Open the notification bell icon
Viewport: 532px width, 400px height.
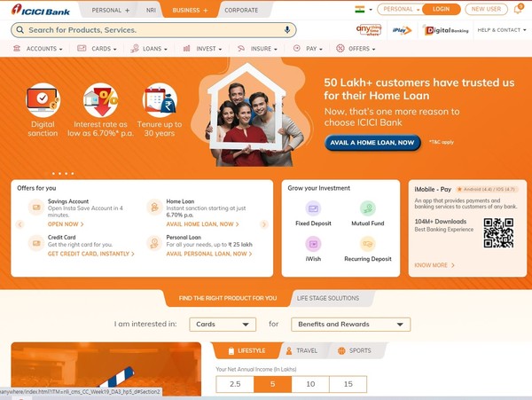tap(518, 9)
